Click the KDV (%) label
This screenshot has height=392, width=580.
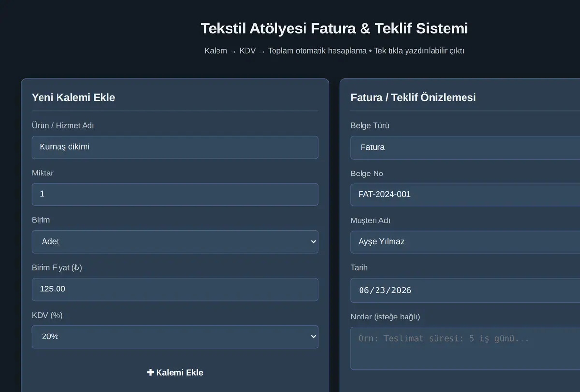click(x=47, y=315)
